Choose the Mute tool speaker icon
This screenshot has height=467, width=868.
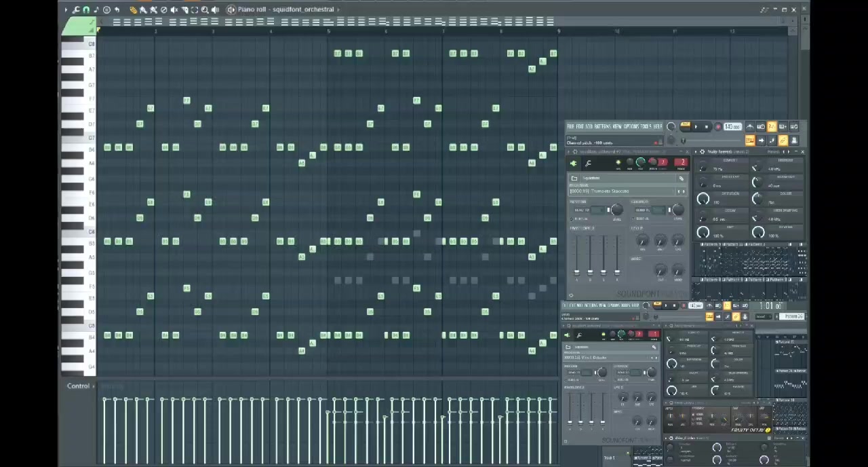174,10
